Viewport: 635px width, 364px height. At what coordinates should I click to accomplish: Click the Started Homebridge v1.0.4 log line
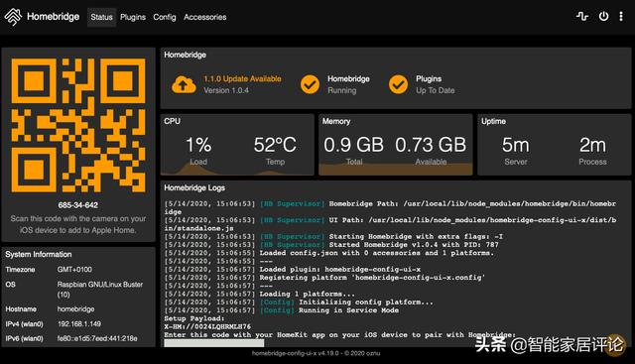[x=331, y=245]
